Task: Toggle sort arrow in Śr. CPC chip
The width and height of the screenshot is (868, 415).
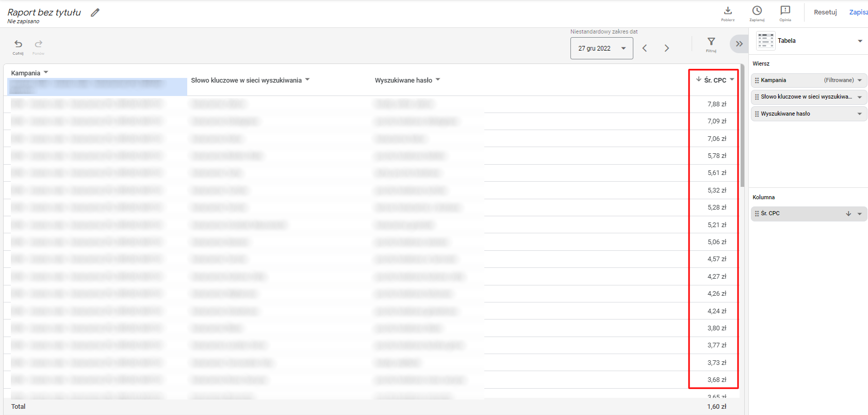Action: [x=848, y=214]
